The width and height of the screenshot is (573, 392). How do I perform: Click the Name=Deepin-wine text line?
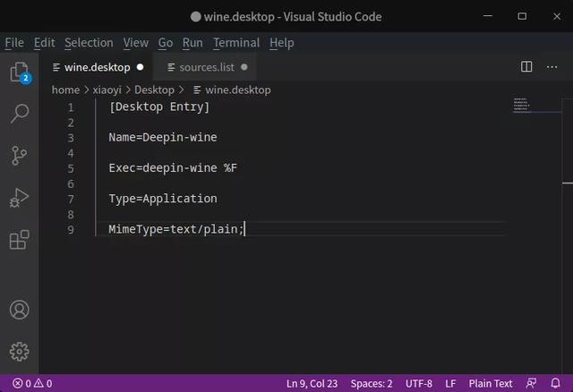click(x=163, y=137)
